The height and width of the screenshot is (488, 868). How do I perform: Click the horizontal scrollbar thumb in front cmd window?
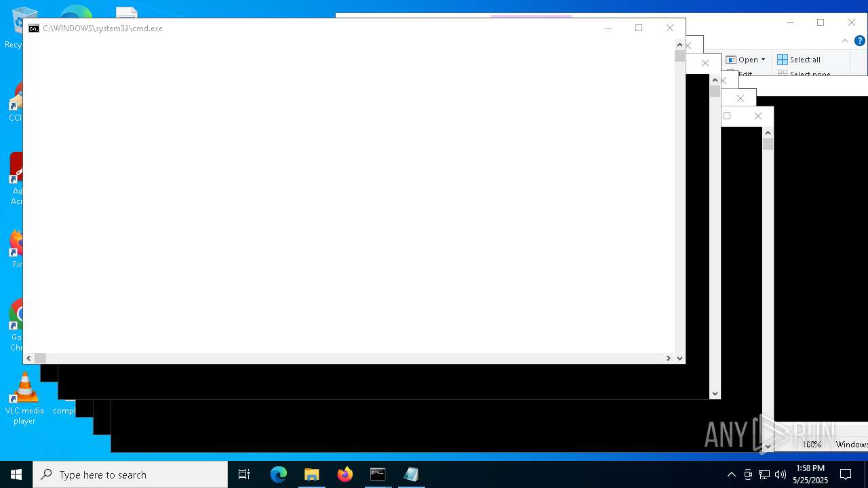pyautogui.click(x=41, y=358)
